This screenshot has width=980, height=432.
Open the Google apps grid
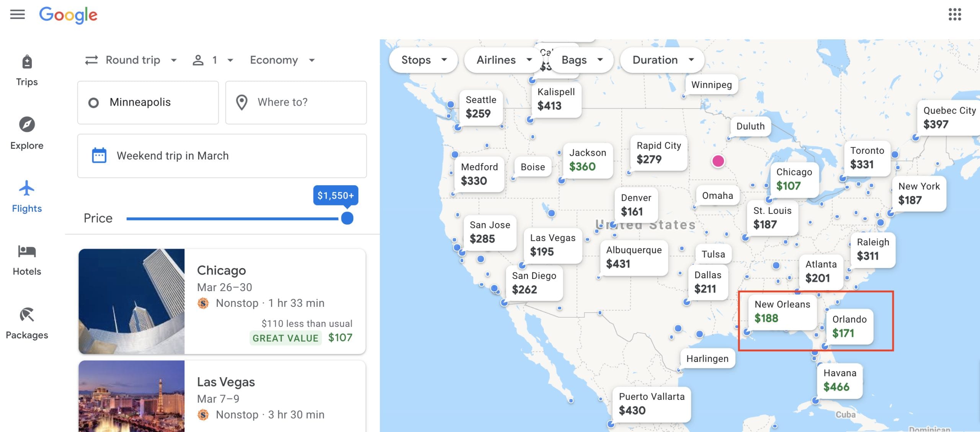tap(954, 15)
